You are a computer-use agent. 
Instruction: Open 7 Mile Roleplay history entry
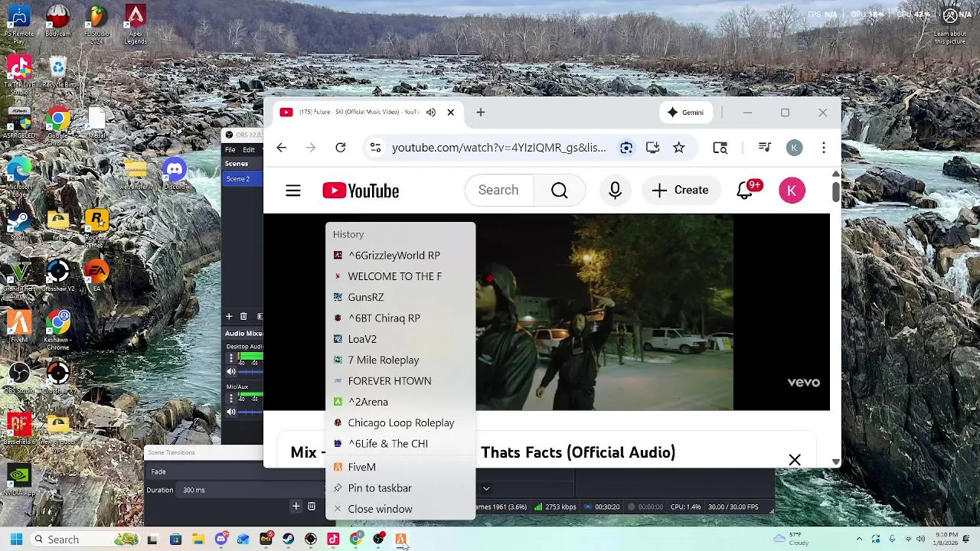pyautogui.click(x=400, y=360)
